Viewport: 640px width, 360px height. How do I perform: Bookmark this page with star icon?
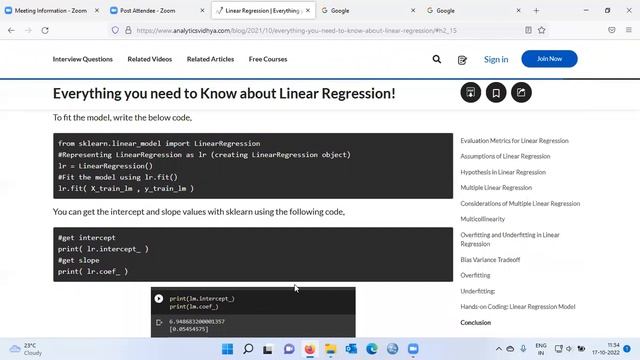tap(542, 30)
